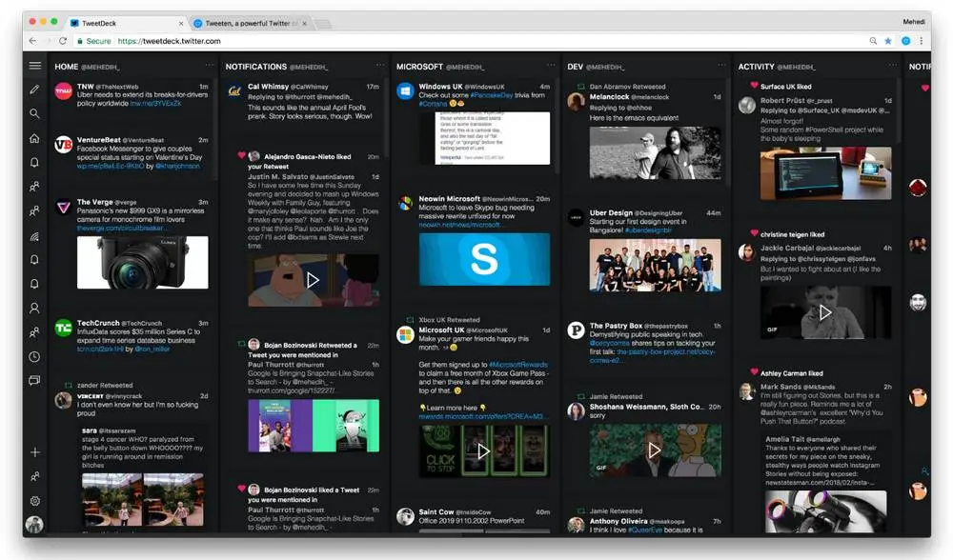The image size is (953, 560).
Task: Open theverge.com link in The Verge tweet
Action: (120, 228)
